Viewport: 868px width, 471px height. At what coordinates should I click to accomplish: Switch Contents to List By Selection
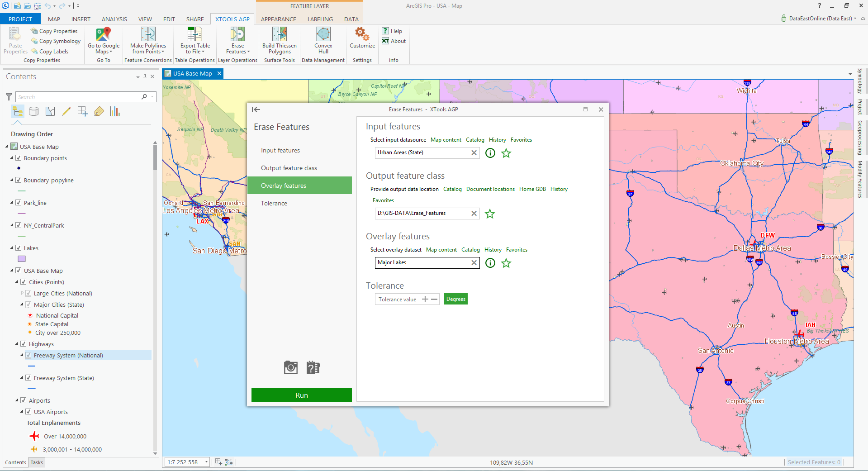pyautogui.click(x=50, y=111)
